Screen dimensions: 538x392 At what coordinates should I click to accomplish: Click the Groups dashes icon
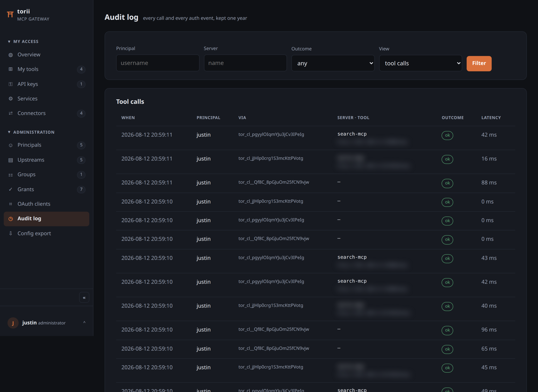pyautogui.click(x=11, y=175)
